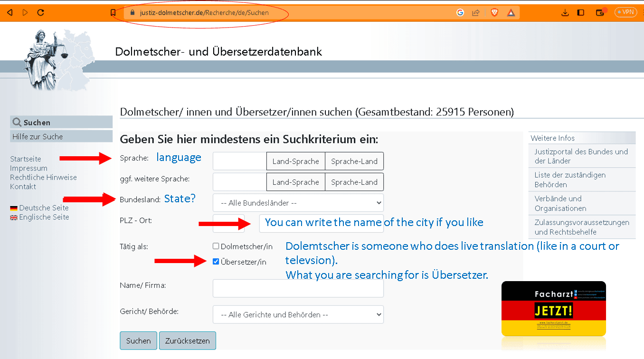Open the Brave shield icon
The image size is (644, 359).
coord(494,13)
